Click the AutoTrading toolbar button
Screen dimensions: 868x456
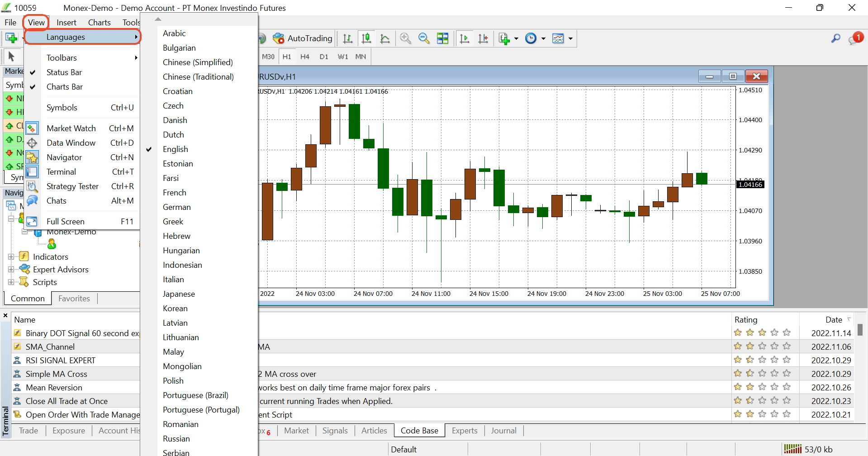tap(303, 38)
